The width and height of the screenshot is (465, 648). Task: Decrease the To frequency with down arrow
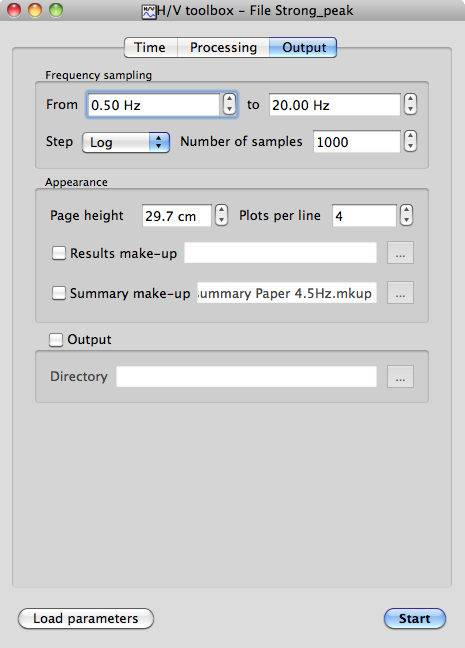point(410,109)
